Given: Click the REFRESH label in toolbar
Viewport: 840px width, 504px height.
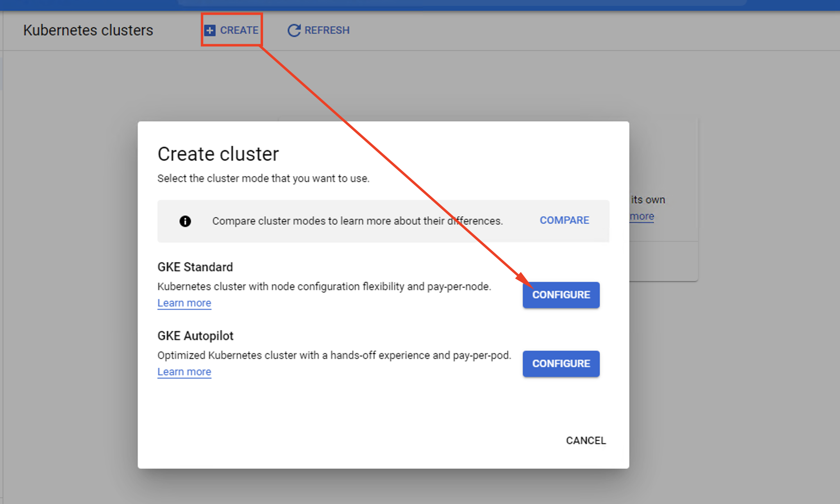Looking at the screenshot, I should pyautogui.click(x=327, y=30).
